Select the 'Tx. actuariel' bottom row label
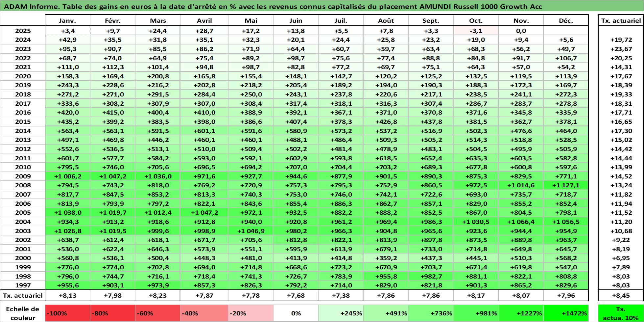644x322 pixels. pyautogui.click(x=23, y=295)
